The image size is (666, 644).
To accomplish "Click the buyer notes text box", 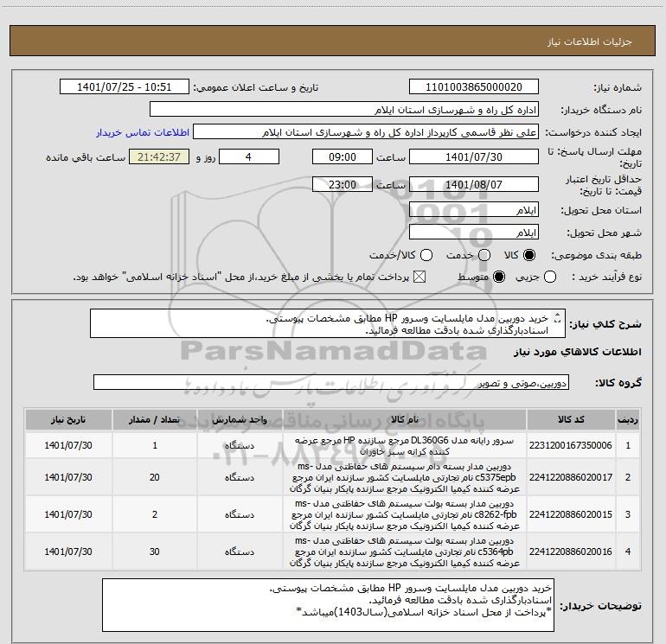I will tap(329, 605).
